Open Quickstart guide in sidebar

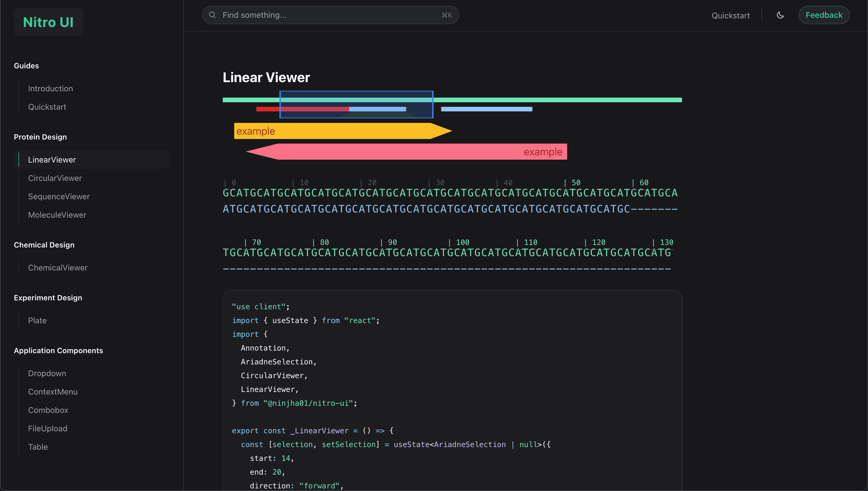point(47,107)
